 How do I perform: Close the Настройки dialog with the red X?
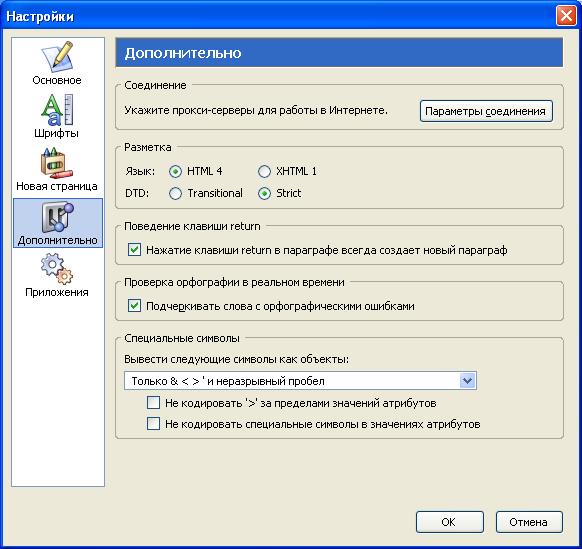566,16
